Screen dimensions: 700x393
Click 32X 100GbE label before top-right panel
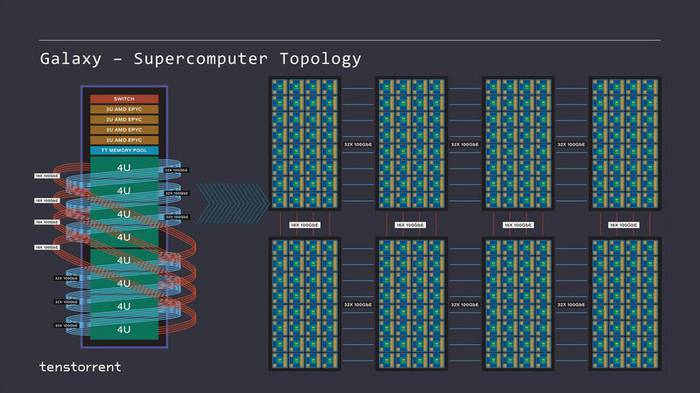(x=571, y=145)
